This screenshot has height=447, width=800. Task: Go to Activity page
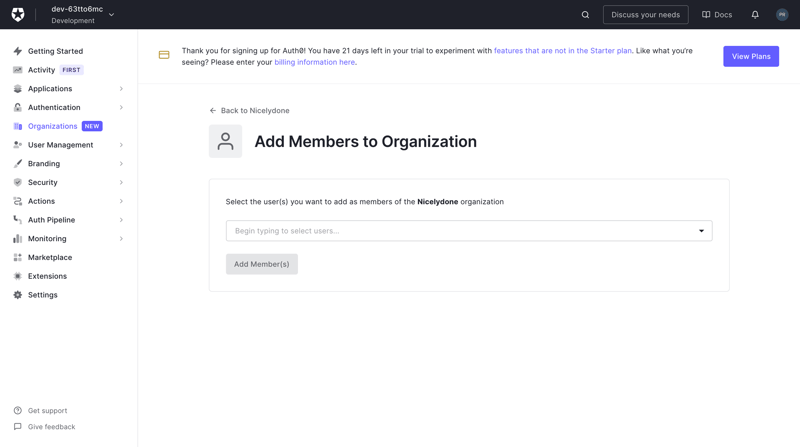pos(41,70)
